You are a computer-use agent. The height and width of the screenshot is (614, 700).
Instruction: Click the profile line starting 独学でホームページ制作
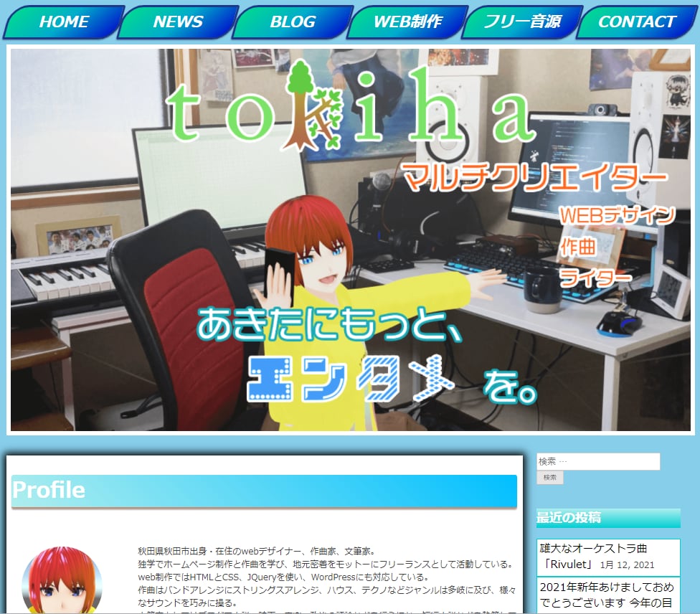326,564
